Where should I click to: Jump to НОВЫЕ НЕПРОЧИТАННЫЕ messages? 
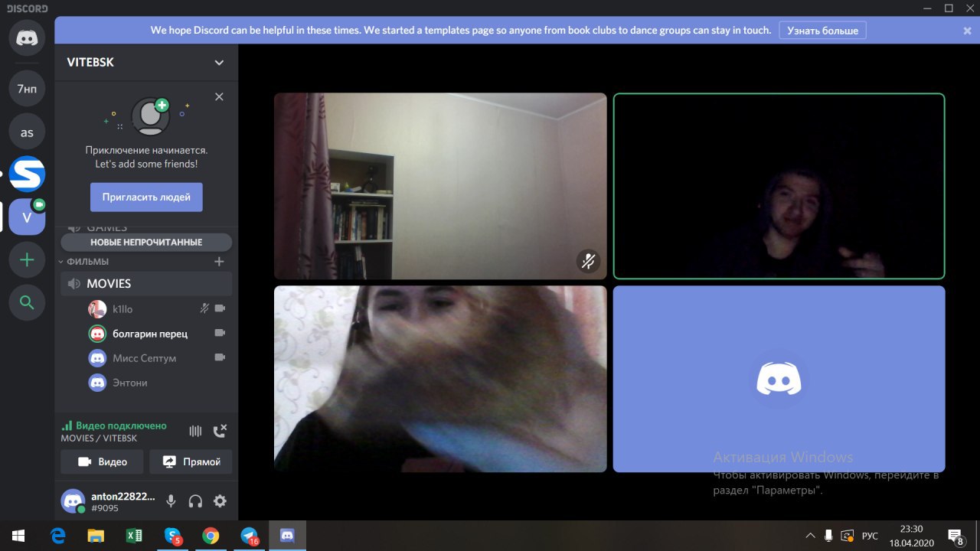(146, 242)
